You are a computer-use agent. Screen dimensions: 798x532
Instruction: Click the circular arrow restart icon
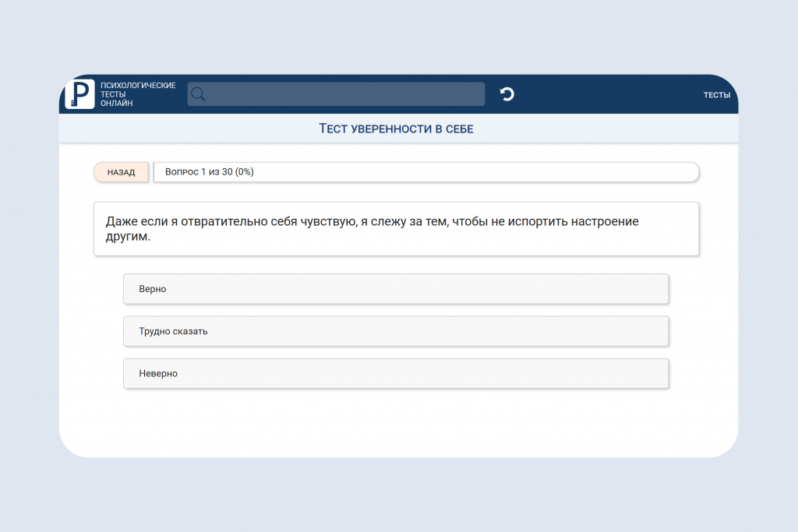tap(507, 94)
